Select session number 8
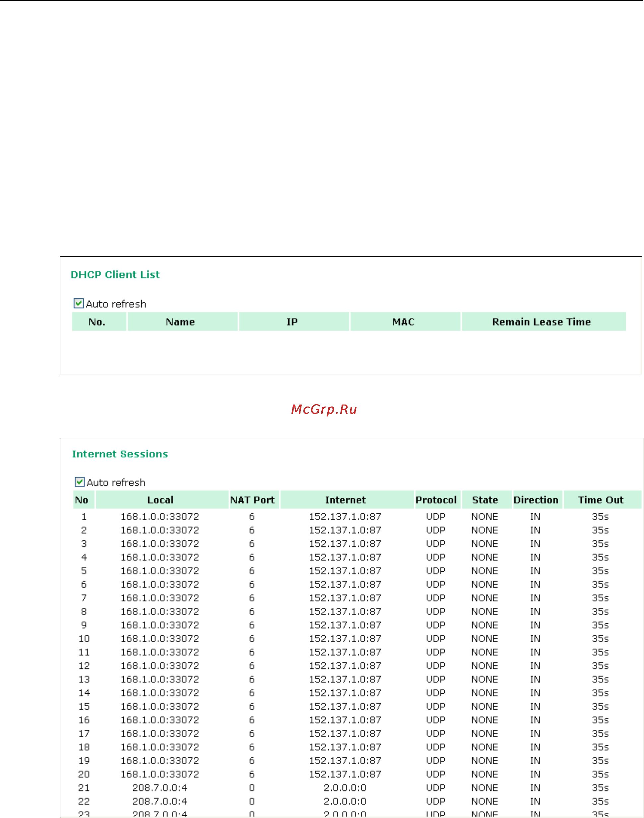Screen dimensions: 644x818 84,611
